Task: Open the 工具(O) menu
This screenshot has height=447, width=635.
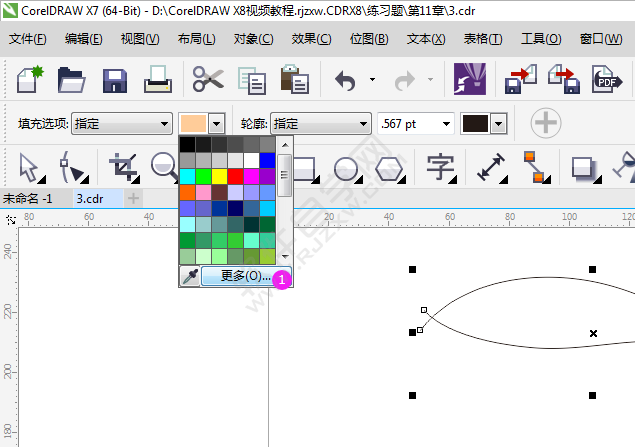Action: point(541,39)
